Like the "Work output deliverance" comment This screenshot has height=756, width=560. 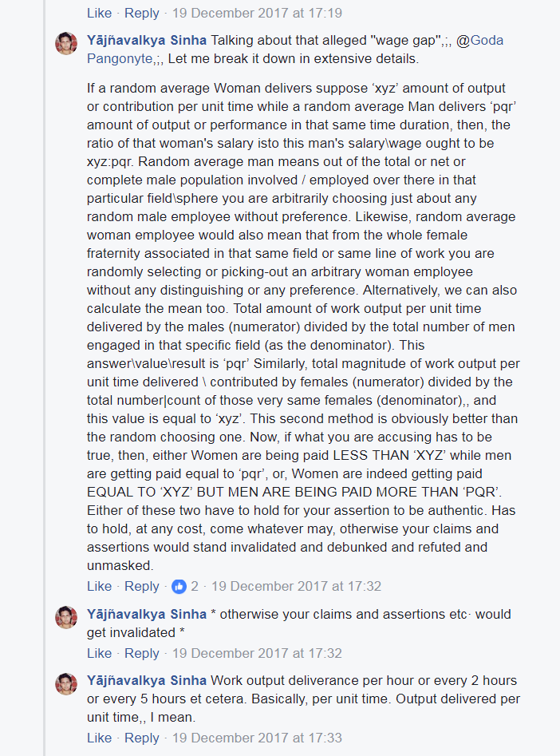tap(99, 738)
